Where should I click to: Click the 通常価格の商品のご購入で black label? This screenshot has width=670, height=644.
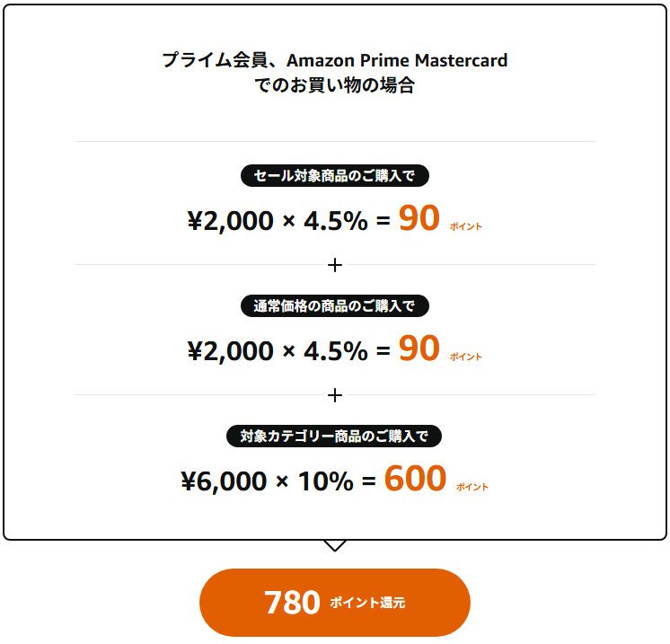[x=335, y=306]
